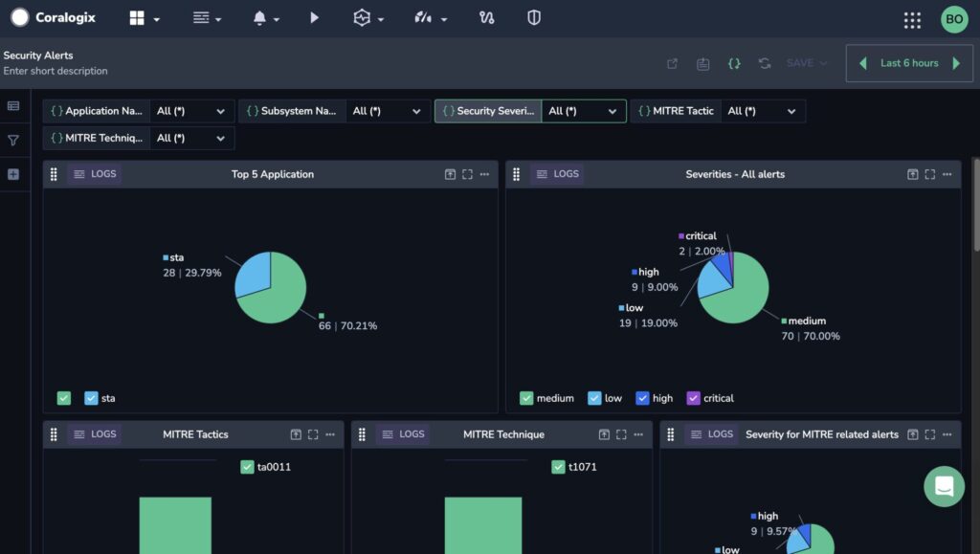Expand MITRE Tactics to fullscreen
The height and width of the screenshot is (554, 980).
pos(313,434)
